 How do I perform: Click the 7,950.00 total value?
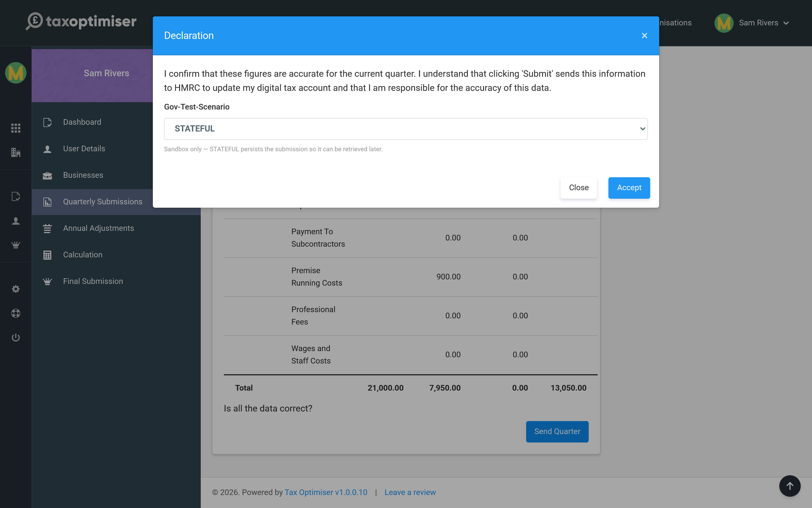click(x=445, y=388)
